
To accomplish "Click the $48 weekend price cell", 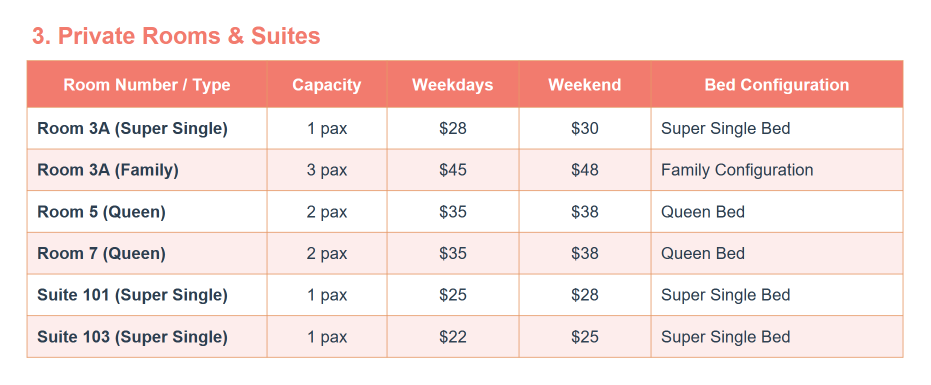I will (x=584, y=170).
